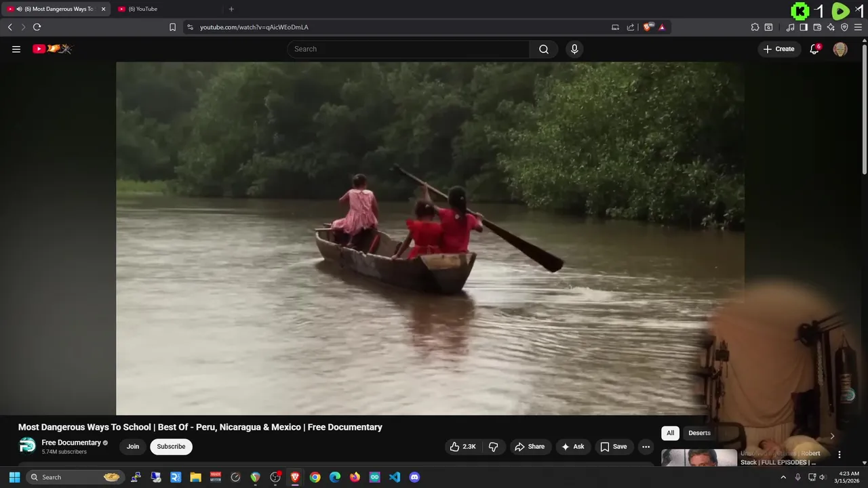Click the video player to pause

[430, 238]
